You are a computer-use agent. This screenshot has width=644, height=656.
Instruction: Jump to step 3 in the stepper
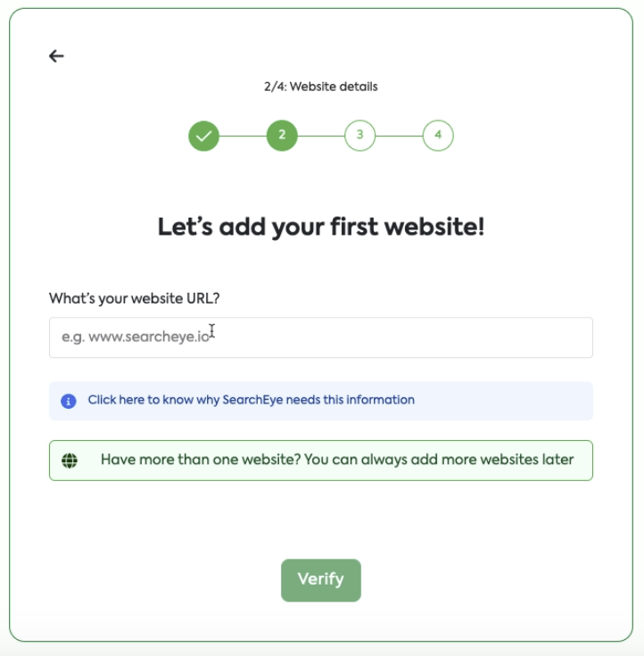pyautogui.click(x=359, y=136)
